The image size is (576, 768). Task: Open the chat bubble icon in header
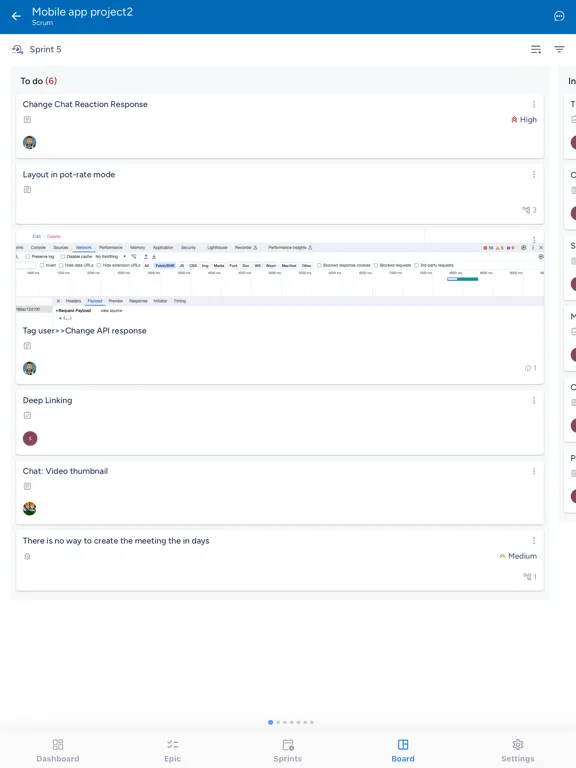click(559, 16)
